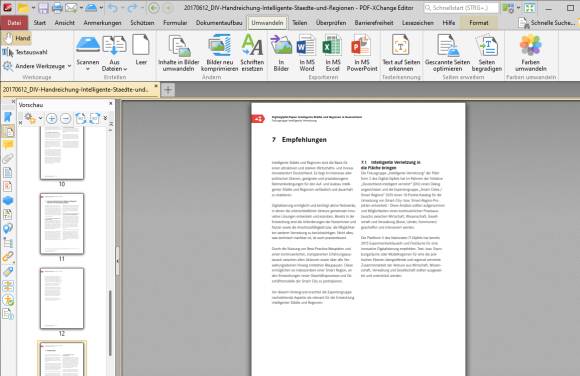The image size is (580, 376).
Task: Select Schriften ersetzen tool
Action: coord(252,53)
